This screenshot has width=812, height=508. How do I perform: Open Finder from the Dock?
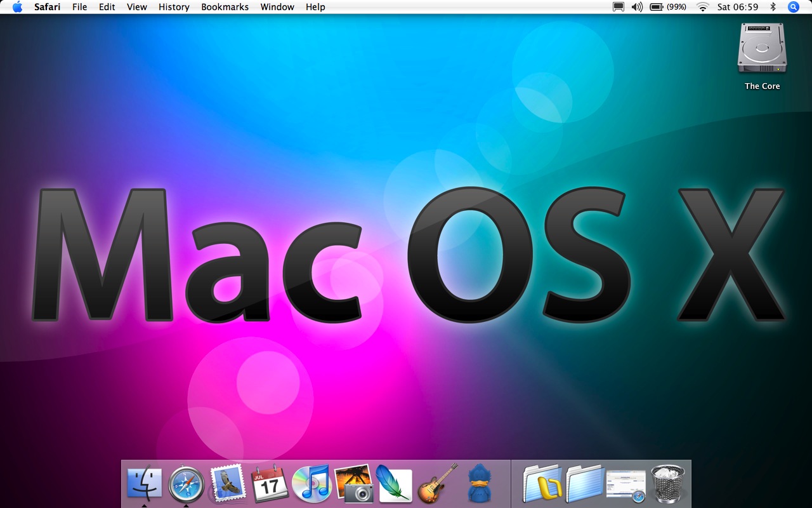145,483
